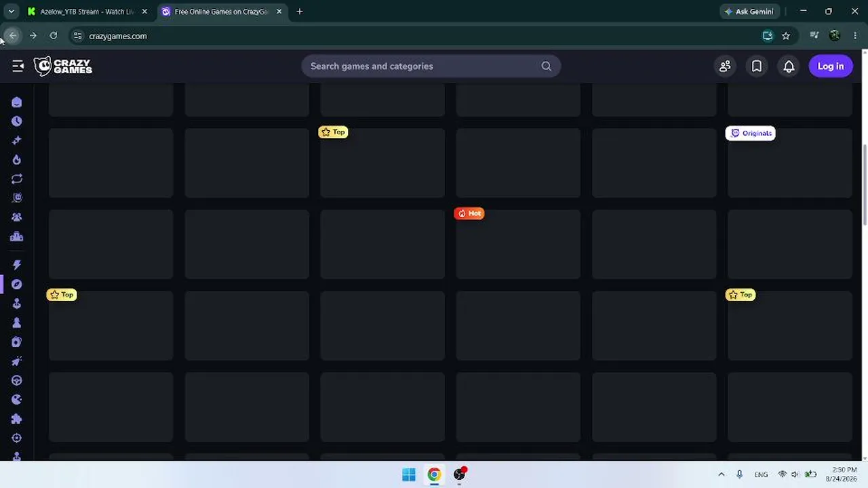
Task: Close the Azelow_YTB Stream tab
Action: 144,12
